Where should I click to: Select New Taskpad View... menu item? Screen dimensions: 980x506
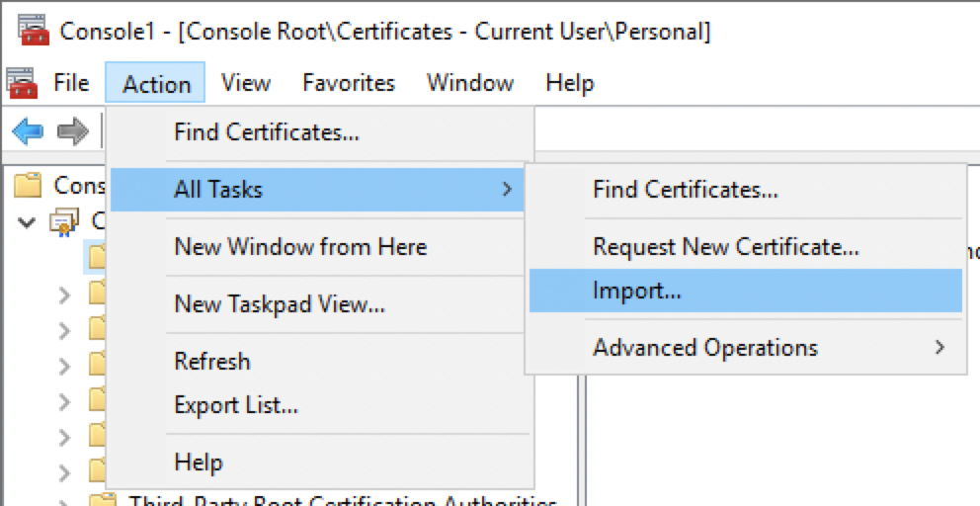pyautogui.click(x=279, y=304)
